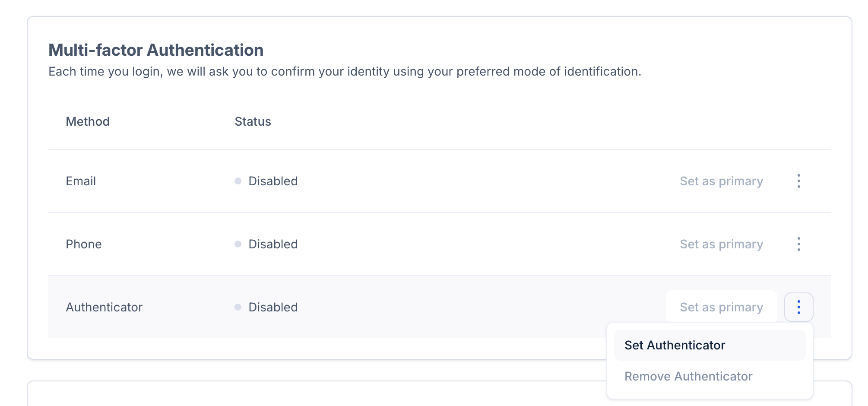Click the Disabled status text for Email
Image resolution: width=868 pixels, height=406 pixels.
[x=273, y=181]
